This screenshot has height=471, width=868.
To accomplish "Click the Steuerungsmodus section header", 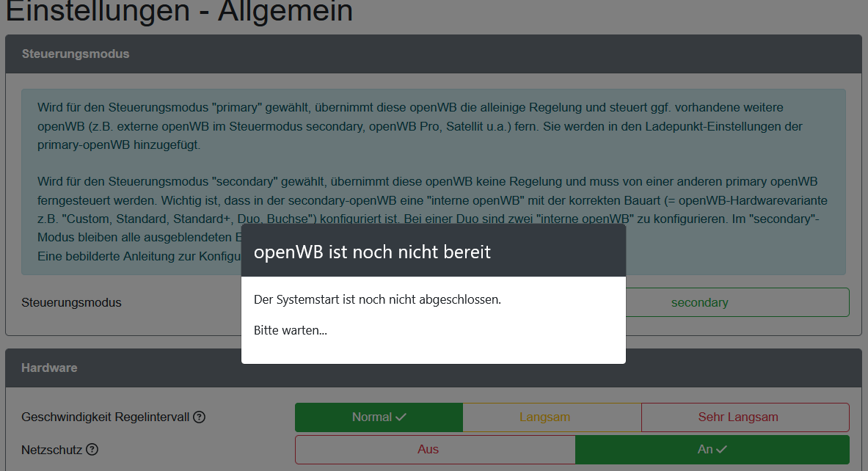I will (x=434, y=54).
